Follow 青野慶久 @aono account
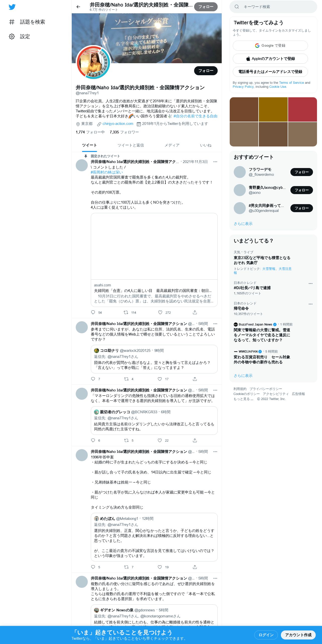The height and width of the screenshot is (644, 322). tap(302, 190)
